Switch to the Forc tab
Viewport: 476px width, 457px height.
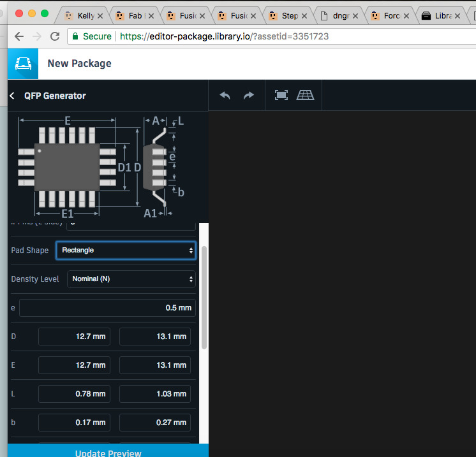389,16
